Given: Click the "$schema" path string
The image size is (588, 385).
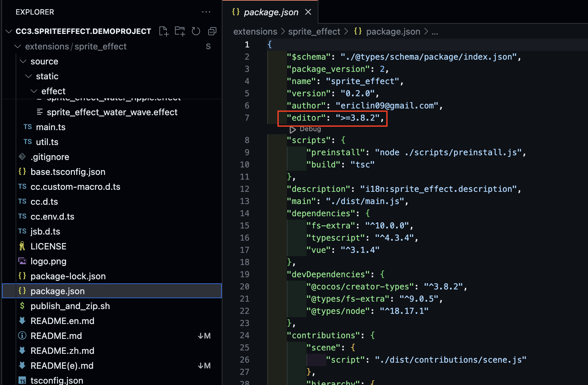Looking at the screenshot, I should [x=429, y=57].
